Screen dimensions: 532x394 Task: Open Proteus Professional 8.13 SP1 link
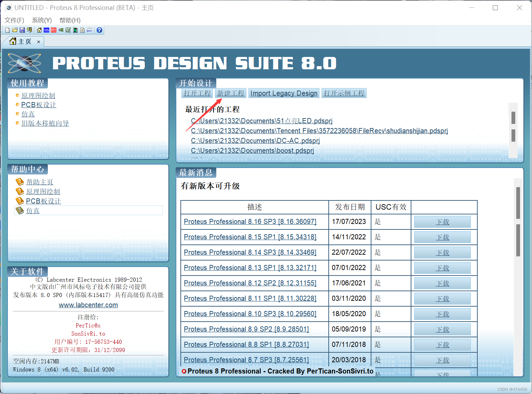(250, 268)
